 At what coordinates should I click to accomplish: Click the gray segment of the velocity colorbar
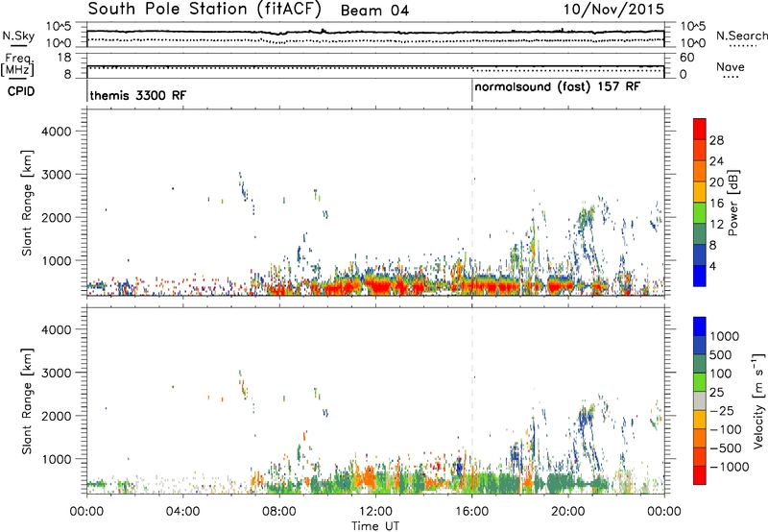700,401
